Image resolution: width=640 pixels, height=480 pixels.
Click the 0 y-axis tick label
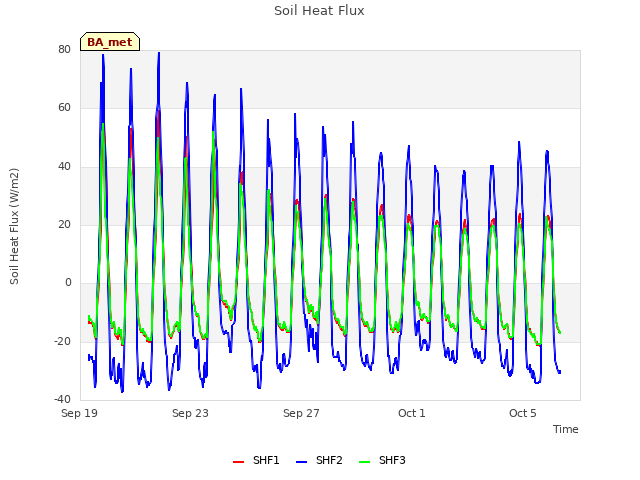click(68, 282)
